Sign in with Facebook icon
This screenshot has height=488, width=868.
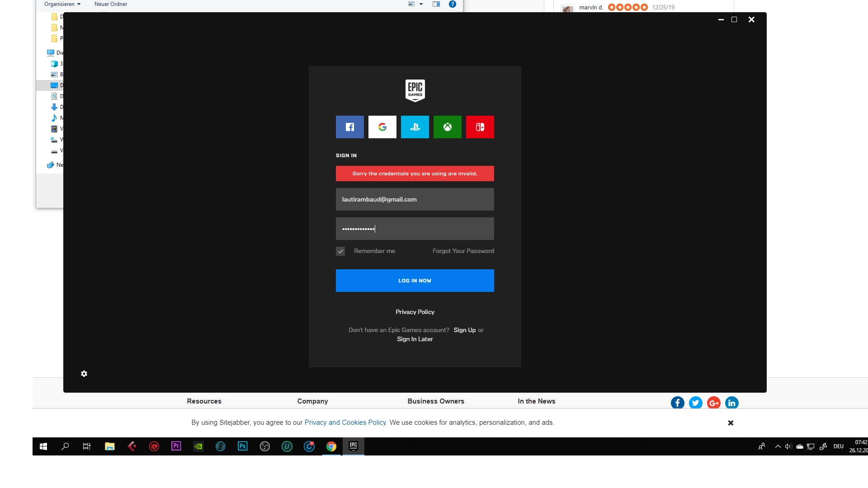tap(349, 127)
